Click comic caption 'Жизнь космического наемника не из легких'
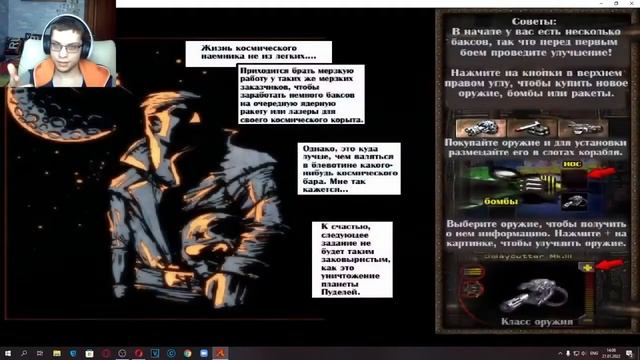The image size is (640, 360). pos(258,53)
